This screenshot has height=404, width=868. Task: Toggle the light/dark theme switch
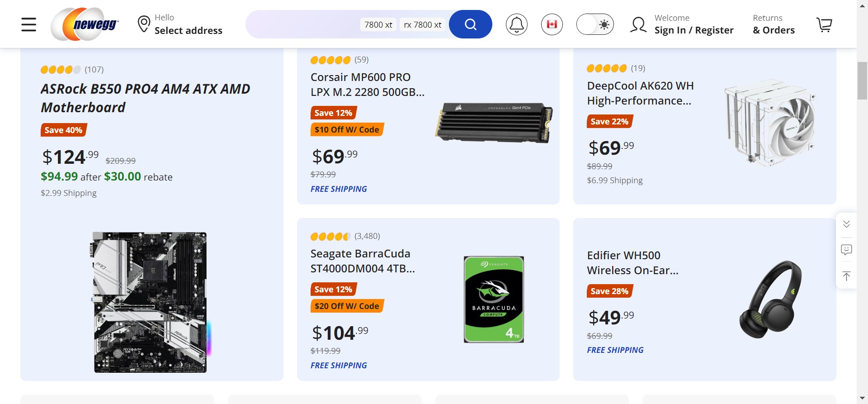[x=594, y=24]
